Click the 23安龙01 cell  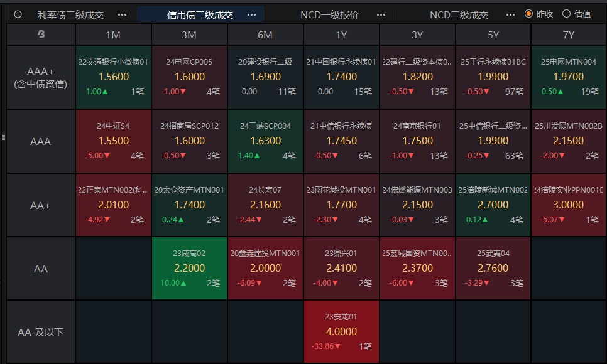pos(341,332)
